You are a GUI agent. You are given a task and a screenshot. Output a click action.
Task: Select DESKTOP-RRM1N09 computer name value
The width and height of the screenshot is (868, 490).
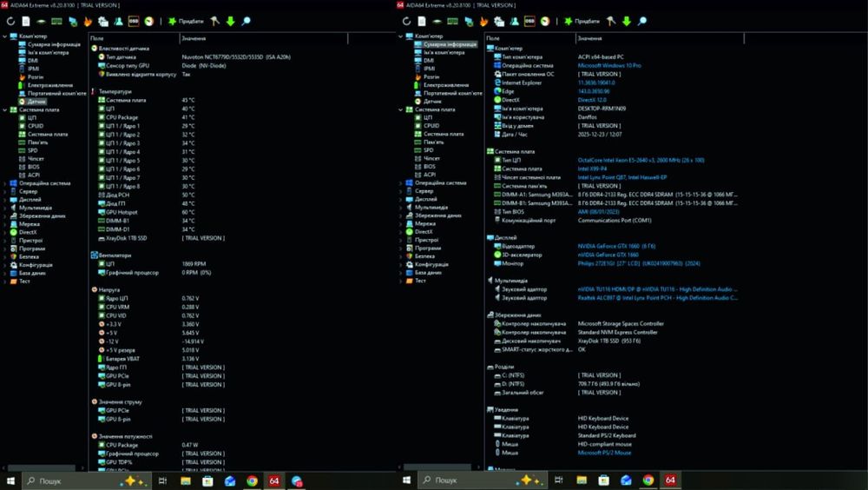[x=602, y=109]
